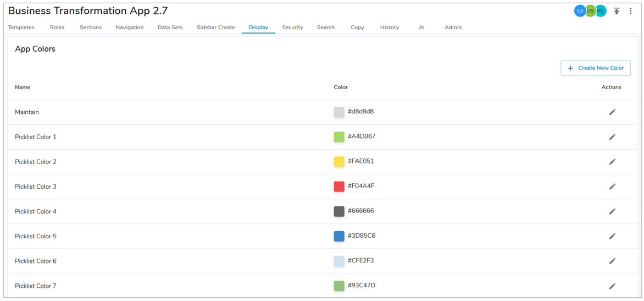Image resolution: width=644 pixels, height=301 pixels.
Task: Edit the Maintain color entry
Action: tap(612, 112)
